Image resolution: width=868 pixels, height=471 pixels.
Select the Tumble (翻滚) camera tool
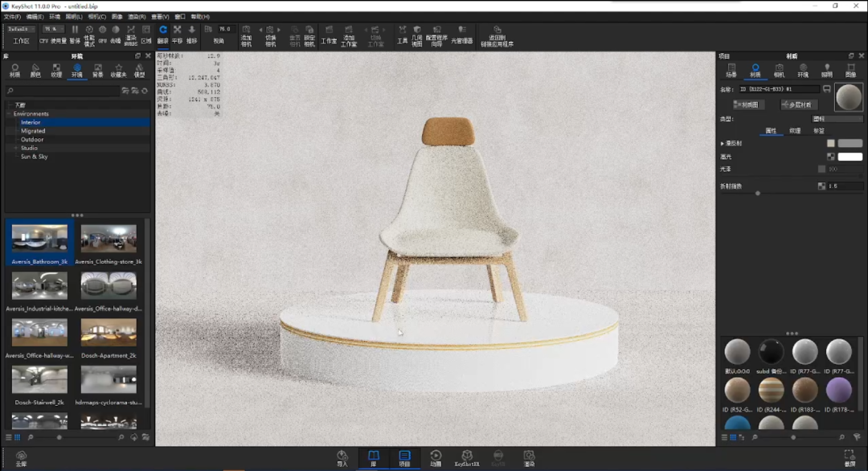click(162, 35)
